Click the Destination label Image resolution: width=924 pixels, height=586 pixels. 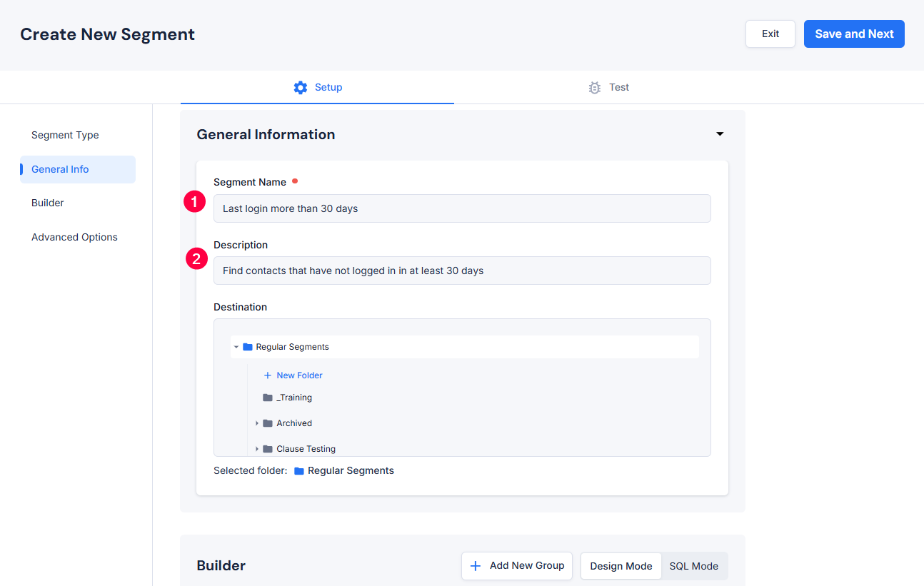click(241, 307)
